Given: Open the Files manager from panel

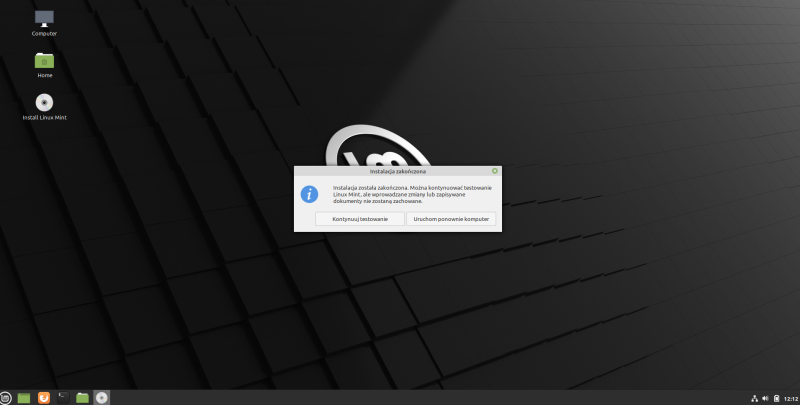Looking at the screenshot, I should (83, 397).
